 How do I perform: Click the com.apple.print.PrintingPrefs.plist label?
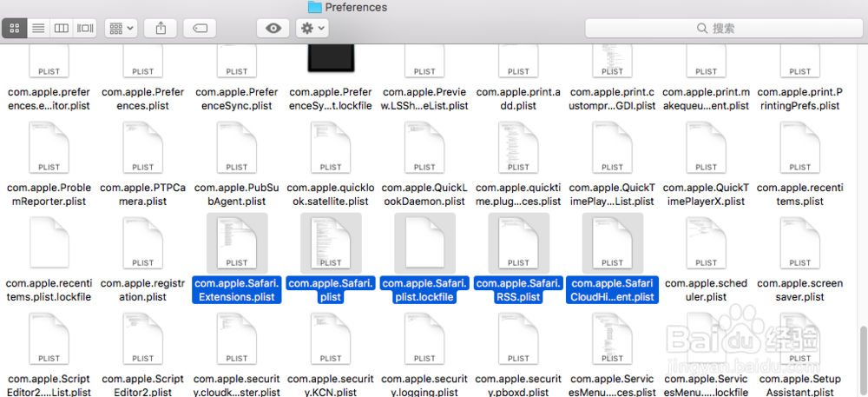pyautogui.click(x=800, y=98)
